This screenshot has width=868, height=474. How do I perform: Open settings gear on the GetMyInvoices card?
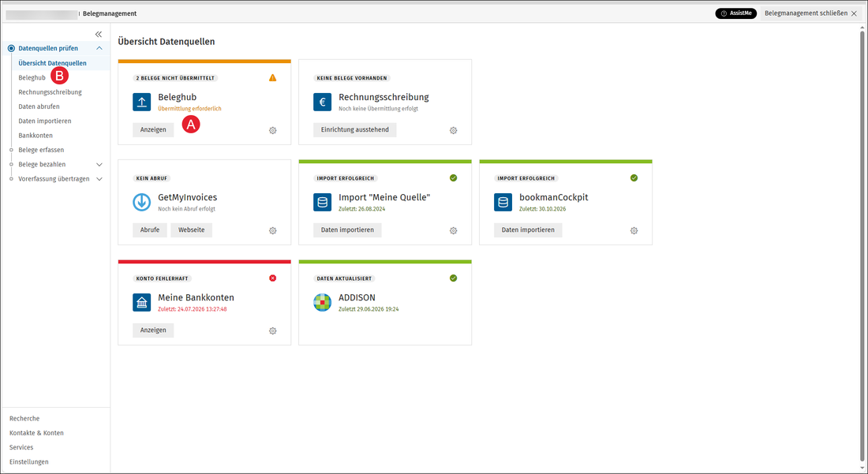pyautogui.click(x=273, y=230)
